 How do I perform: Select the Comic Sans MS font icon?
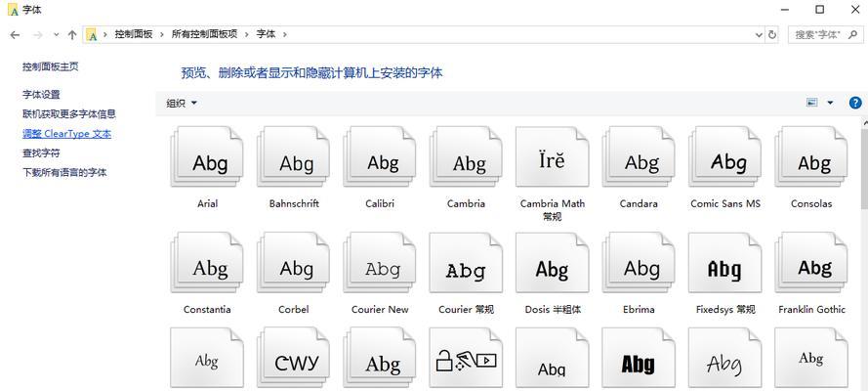[x=725, y=157]
